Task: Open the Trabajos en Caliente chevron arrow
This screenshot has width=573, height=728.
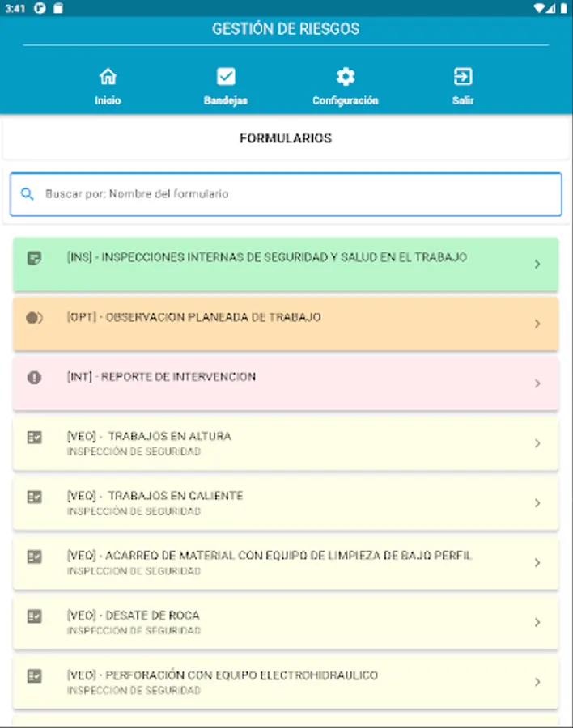Action: click(537, 503)
